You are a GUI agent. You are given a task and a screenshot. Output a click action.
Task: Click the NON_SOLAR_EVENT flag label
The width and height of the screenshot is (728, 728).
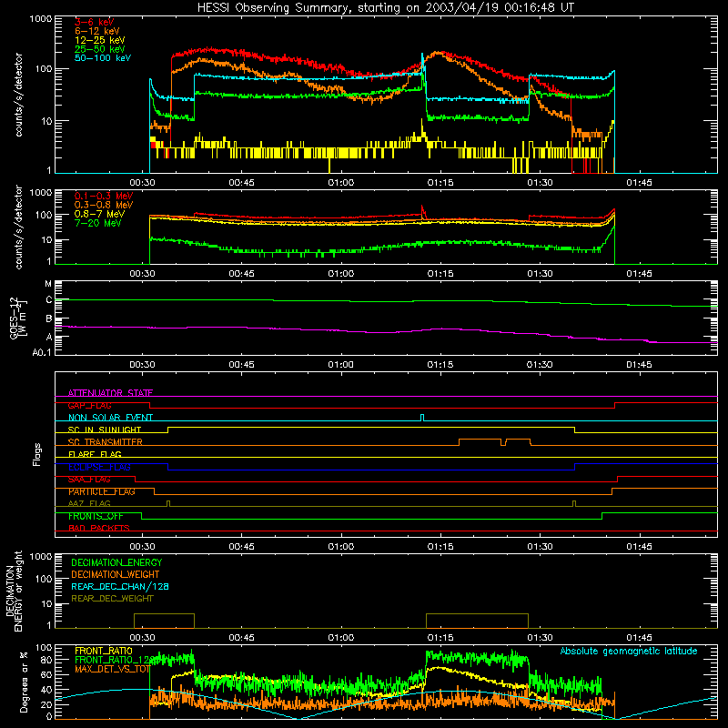pos(110,418)
